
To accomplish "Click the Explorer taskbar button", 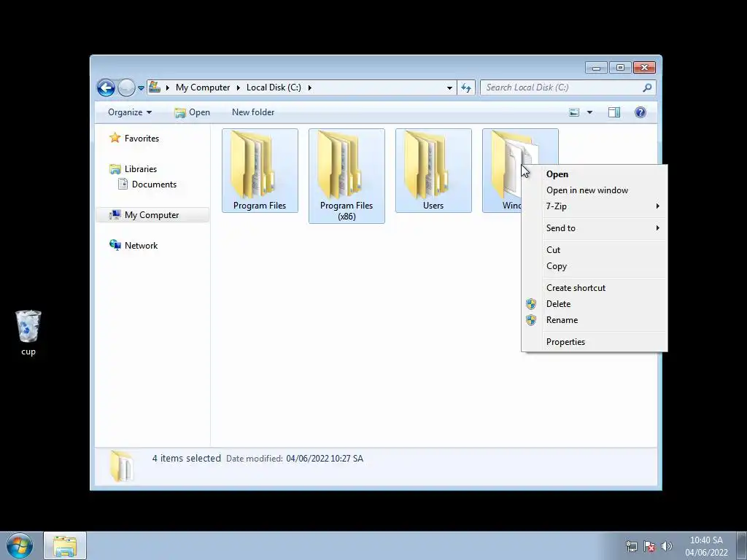I will [65, 546].
